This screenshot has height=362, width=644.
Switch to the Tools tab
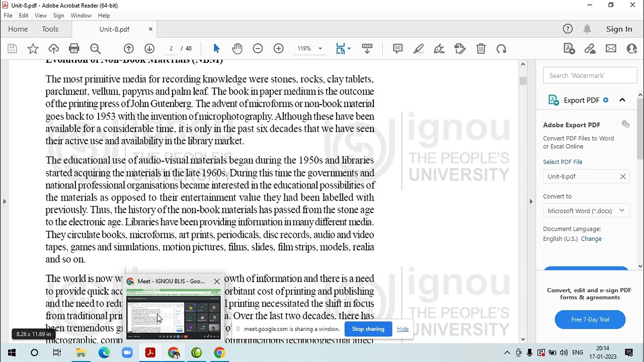click(x=50, y=29)
